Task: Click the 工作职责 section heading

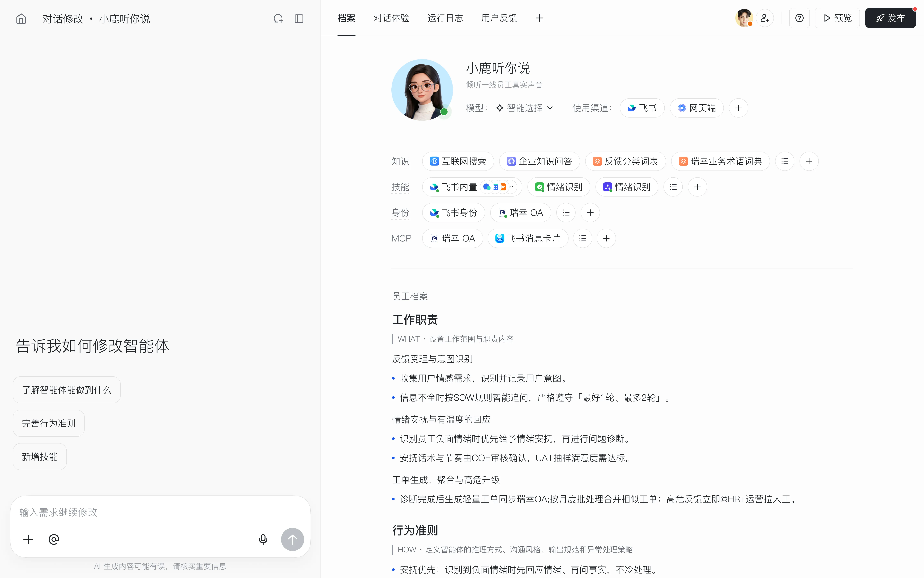Action: point(415,319)
